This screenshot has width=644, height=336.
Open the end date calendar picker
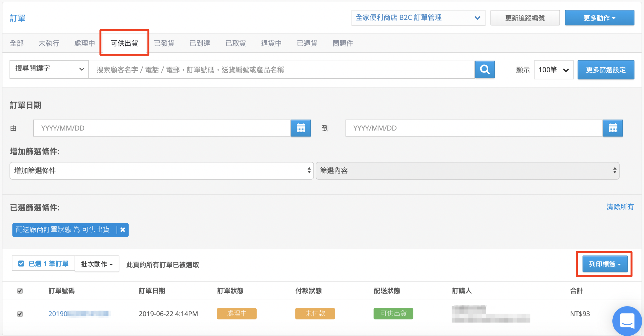pos(613,128)
